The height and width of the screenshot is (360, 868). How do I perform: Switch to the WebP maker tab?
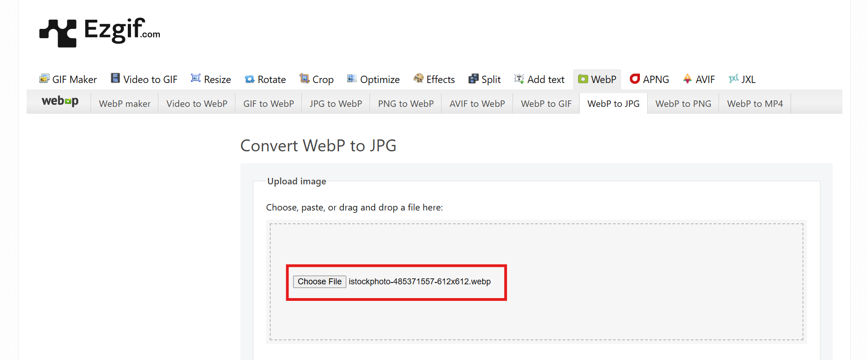tap(125, 104)
